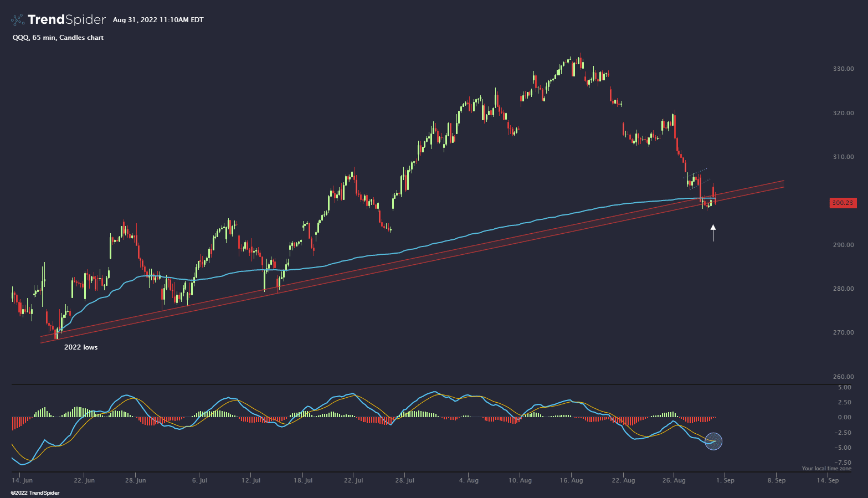Click the 310.00 level on the price scale
Viewport: 868px width, 498px height.
(844, 157)
